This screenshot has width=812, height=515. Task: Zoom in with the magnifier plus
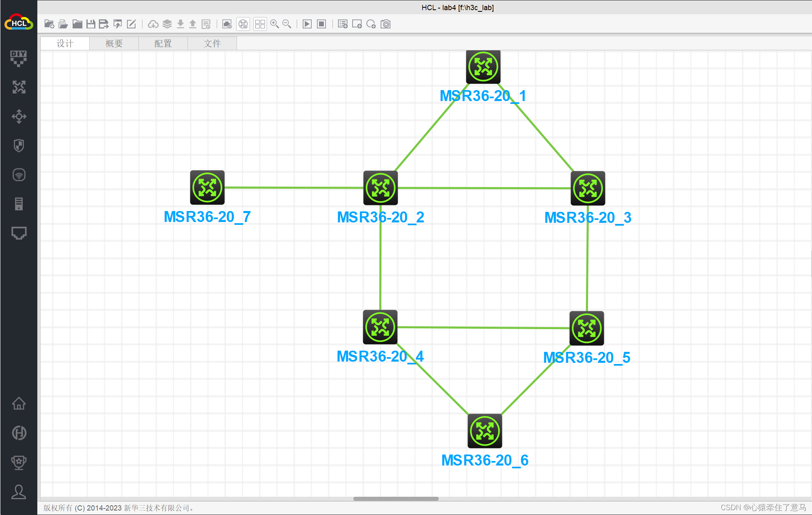tap(275, 24)
